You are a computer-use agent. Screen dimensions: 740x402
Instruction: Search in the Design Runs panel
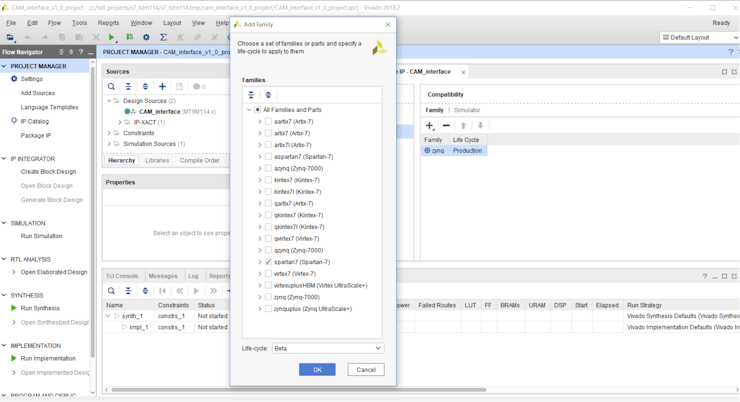pos(111,291)
